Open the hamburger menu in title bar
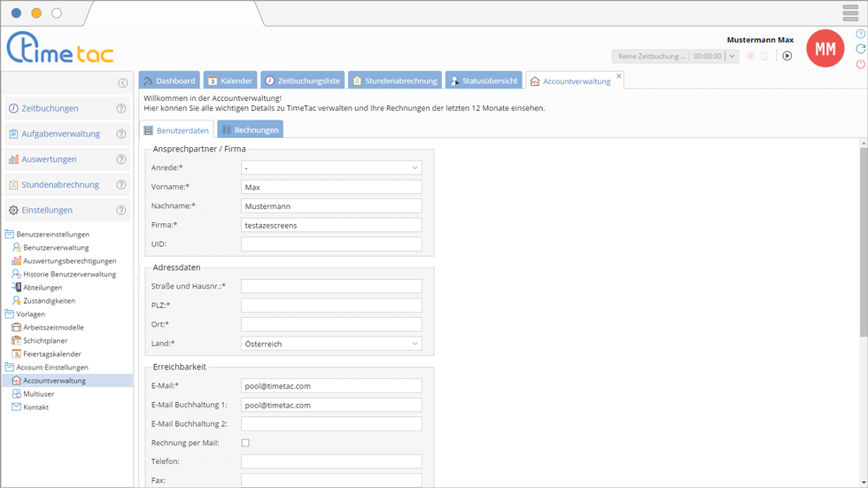The height and width of the screenshot is (488, 868). coord(849,13)
